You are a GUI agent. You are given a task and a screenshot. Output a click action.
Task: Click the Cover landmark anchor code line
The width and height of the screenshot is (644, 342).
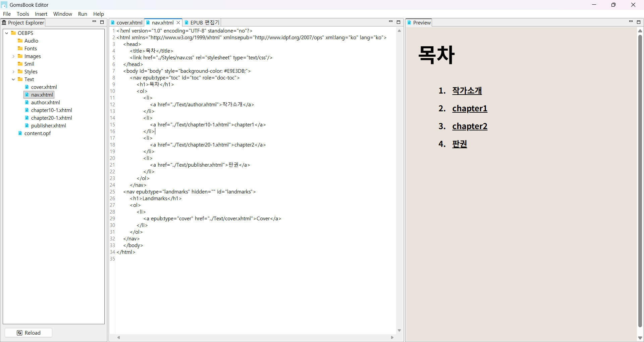[x=212, y=219]
